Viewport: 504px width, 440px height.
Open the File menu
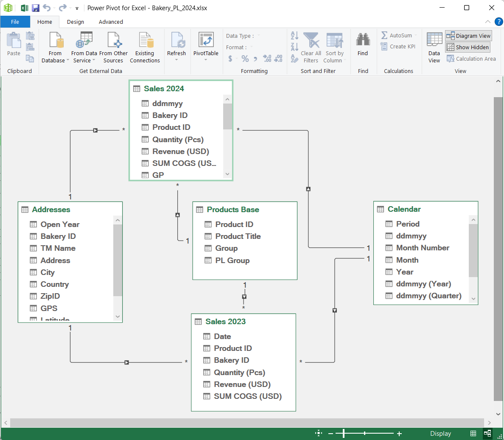[15, 22]
